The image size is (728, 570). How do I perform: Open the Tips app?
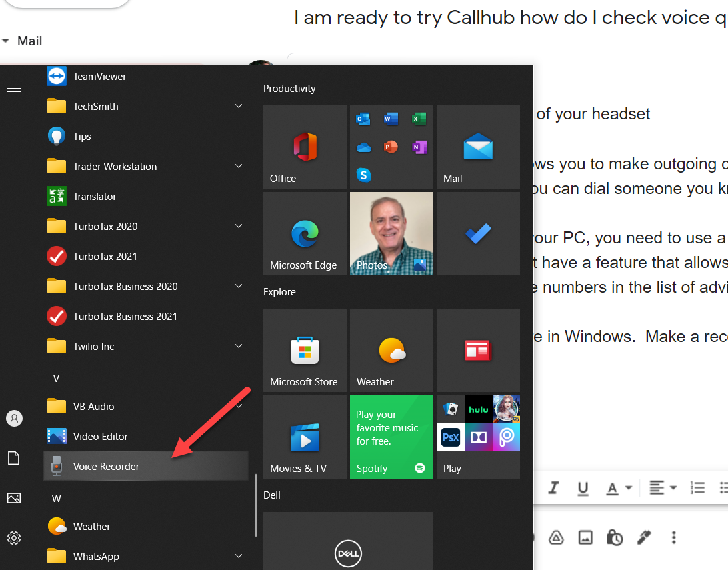146,137
